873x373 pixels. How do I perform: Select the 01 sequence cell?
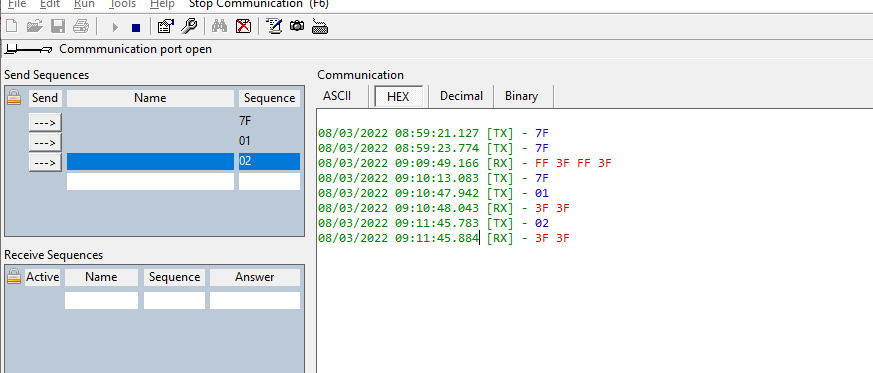(269, 141)
